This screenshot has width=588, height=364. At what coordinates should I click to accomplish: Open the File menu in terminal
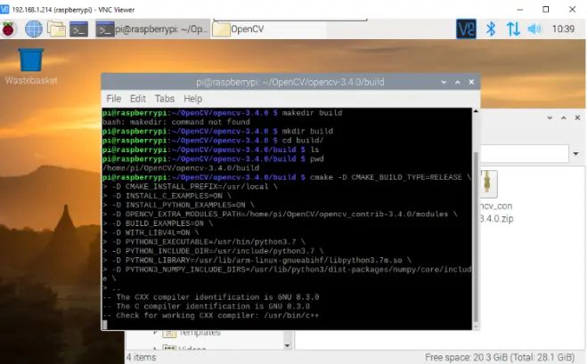[x=114, y=99]
